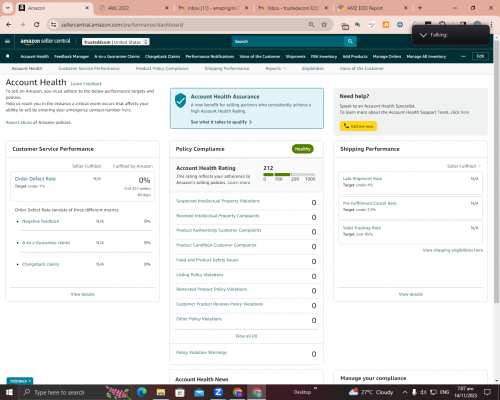This screenshot has width=500, height=400.
Task: Bookmark this page with the star icon
Action: click(x=324, y=25)
